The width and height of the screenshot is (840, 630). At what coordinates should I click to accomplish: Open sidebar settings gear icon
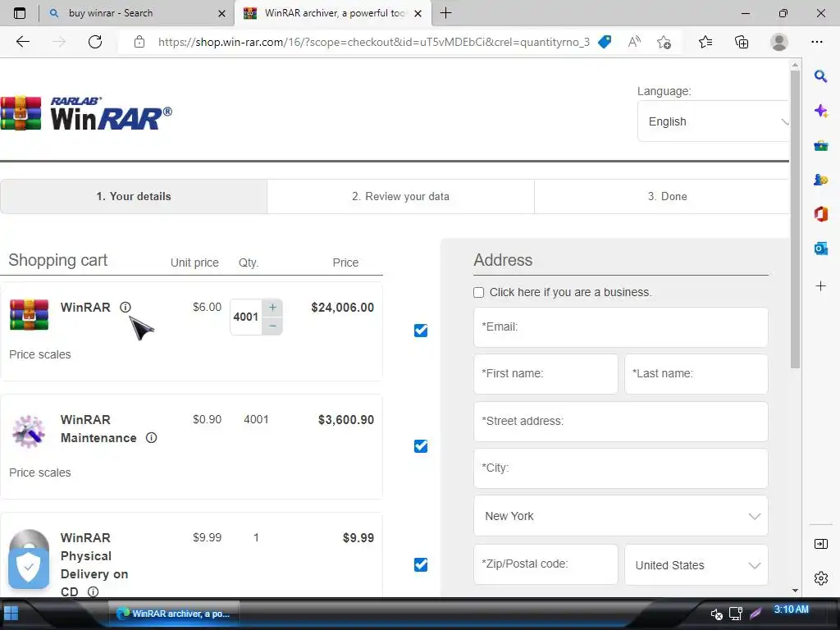tap(820, 578)
